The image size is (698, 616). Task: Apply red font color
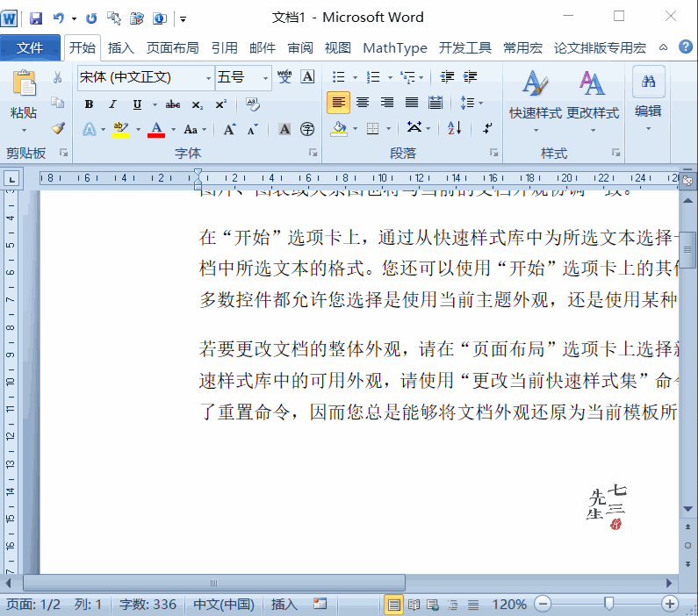(156, 129)
